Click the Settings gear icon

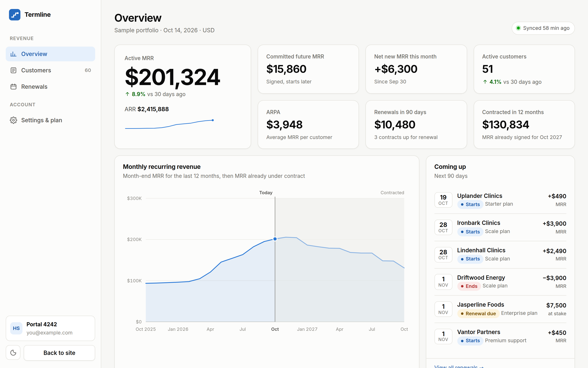13,120
